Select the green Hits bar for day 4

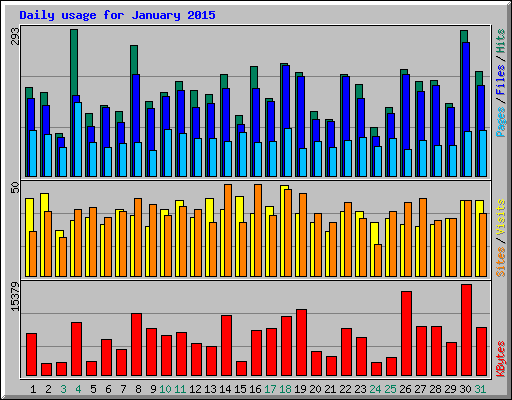(x=74, y=62)
